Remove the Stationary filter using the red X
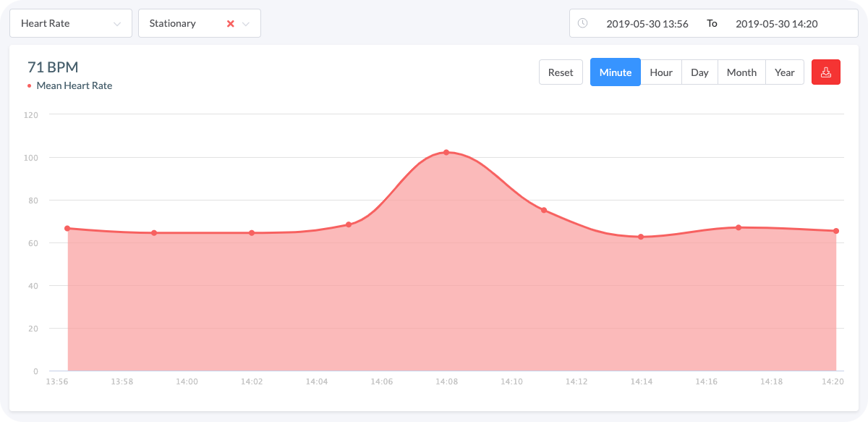This screenshot has width=868, height=422. point(231,22)
